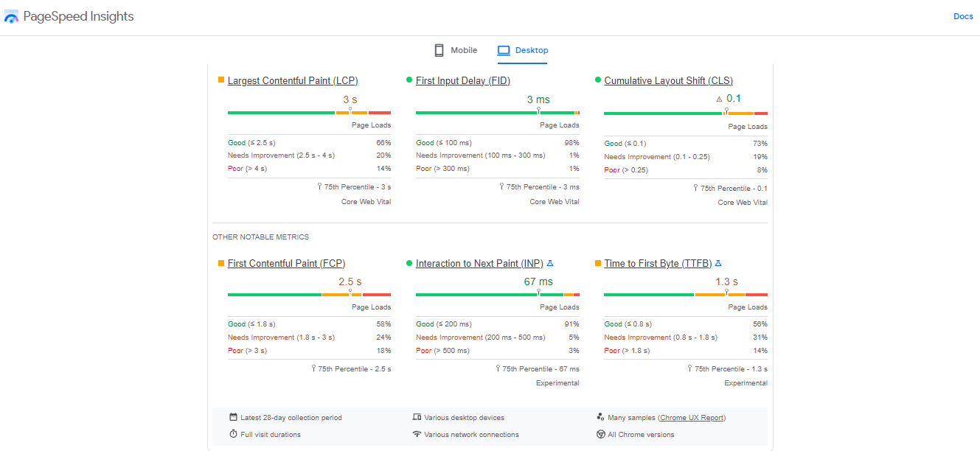
Task: Click the warning triangle beside CLS value 0.1
Action: (x=719, y=99)
